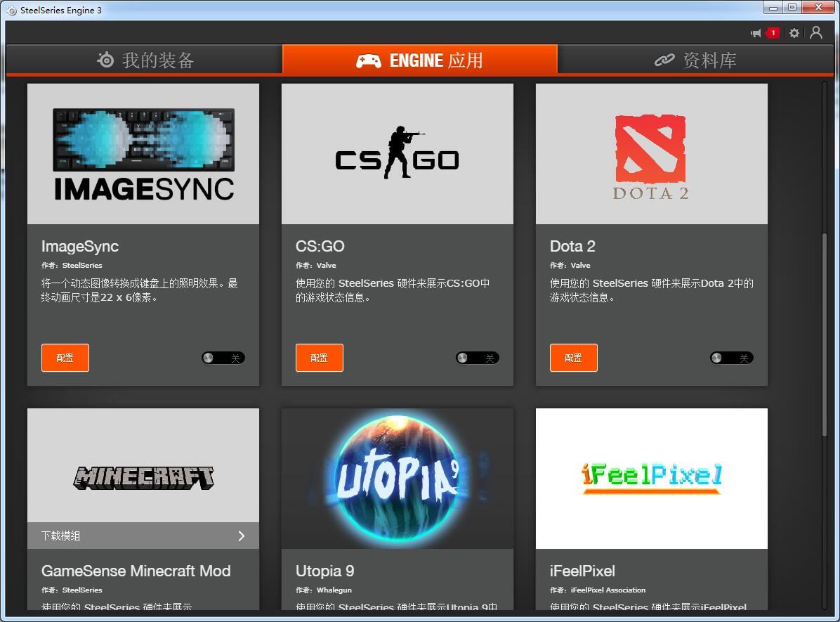Click the gamepad icon in ENGINE 应用 tab
Image resolution: width=840 pixels, height=622 pixels.
[369, 60]
